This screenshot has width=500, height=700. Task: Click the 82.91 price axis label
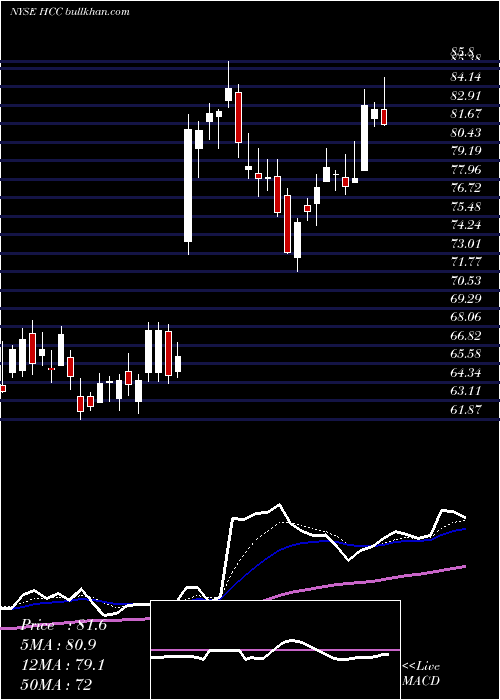466,96
